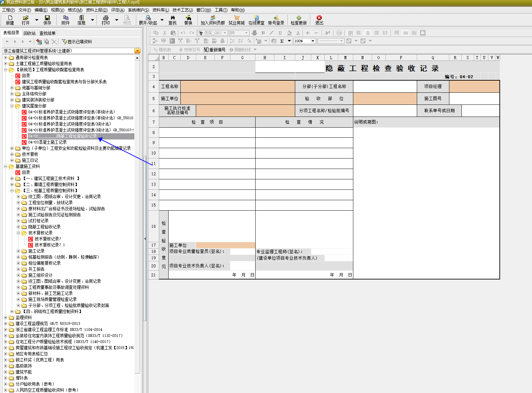Viewport: 532px width, 393px height.
Task: Switch to the 回收站 tab
Action: coord(30,33)
